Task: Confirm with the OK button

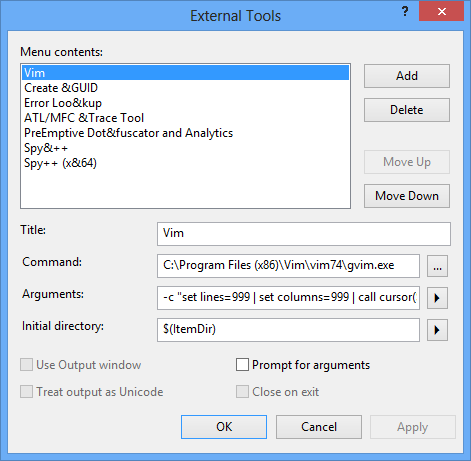Action: [224, 427]
